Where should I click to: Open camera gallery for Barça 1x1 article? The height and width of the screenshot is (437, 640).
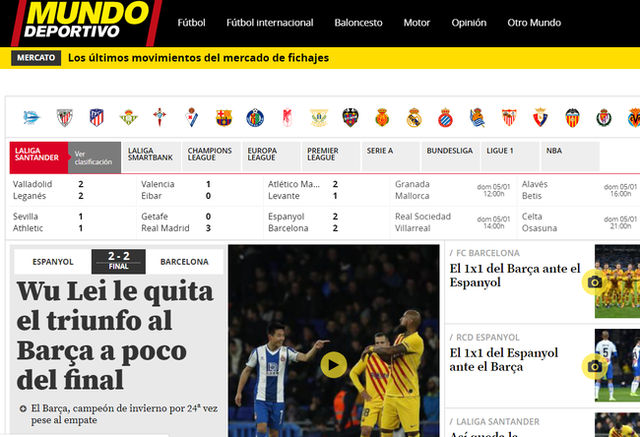pos(594,282)
